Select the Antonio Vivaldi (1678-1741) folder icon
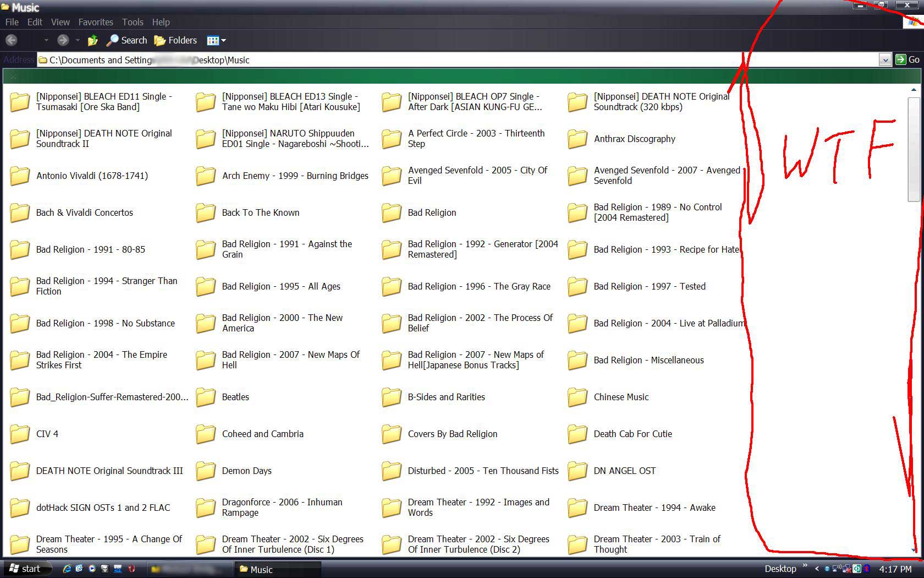This screenshot has height=578, width=924. 20,176
